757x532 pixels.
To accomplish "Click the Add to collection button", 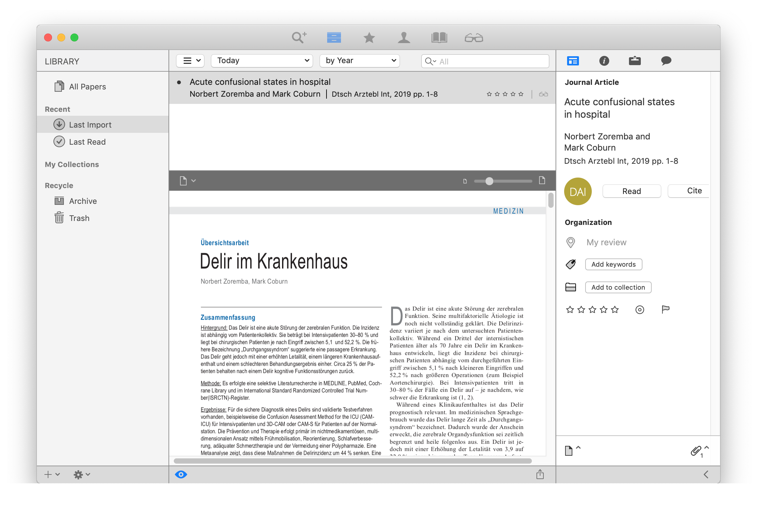I will coord(618,287).
